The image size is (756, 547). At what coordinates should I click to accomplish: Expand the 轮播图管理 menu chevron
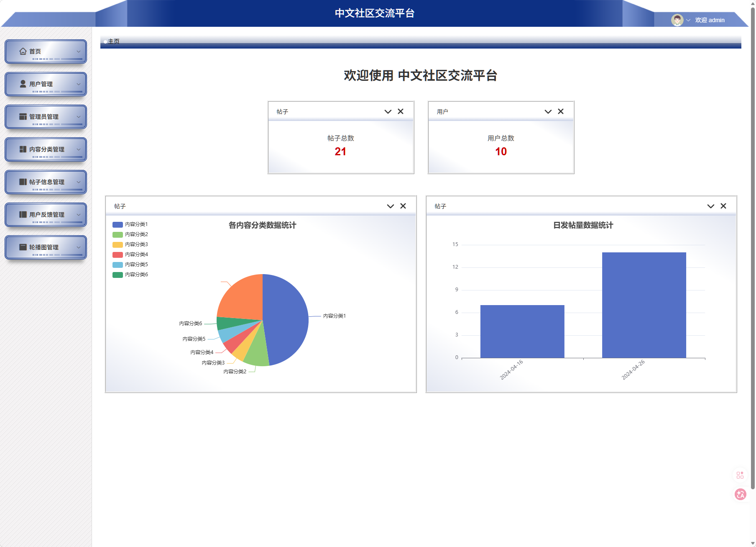pyautogui.click(x=79, y=247)
